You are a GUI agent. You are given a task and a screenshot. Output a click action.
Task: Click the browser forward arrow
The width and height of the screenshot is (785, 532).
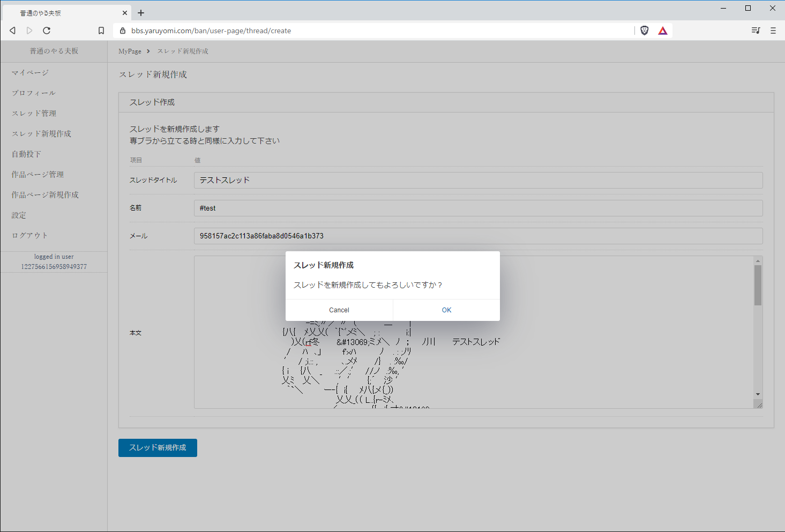click(29, 31)
